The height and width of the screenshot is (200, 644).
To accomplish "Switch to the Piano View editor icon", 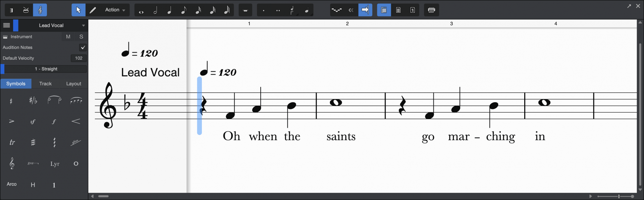I will [x=11, y=10].
